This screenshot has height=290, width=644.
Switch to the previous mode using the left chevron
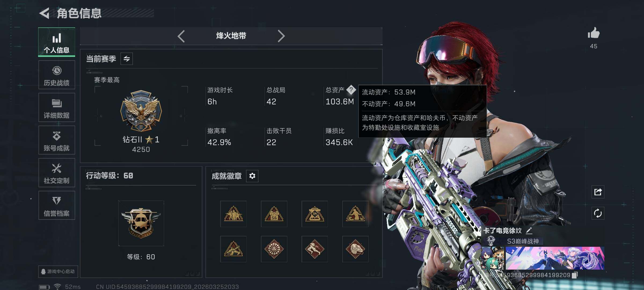click(181, 36)
